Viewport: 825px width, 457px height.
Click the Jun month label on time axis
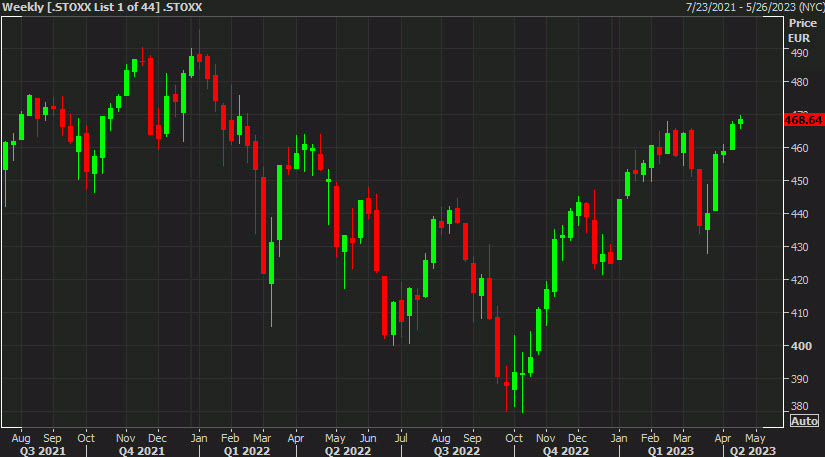click(x=368, y=438)
